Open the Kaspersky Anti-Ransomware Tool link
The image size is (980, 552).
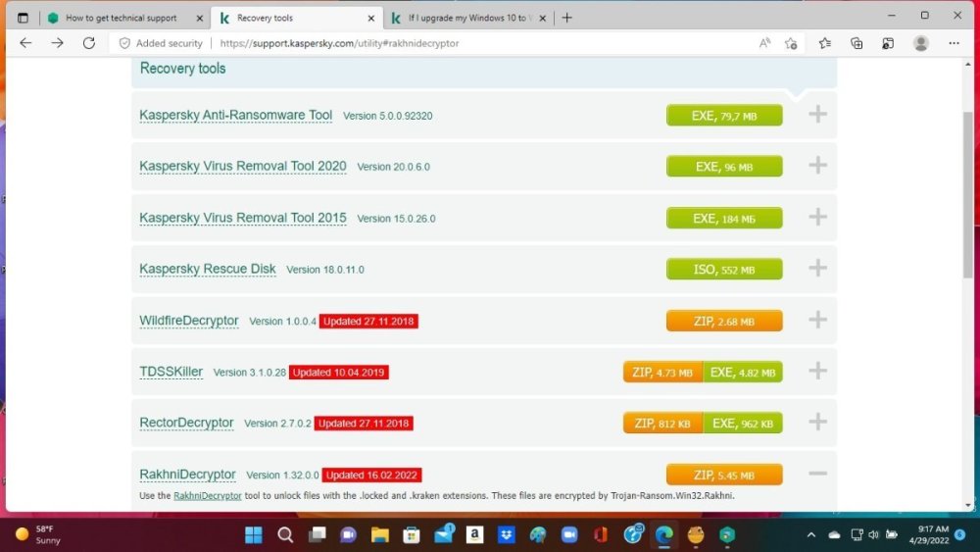[x=235, y=115]
